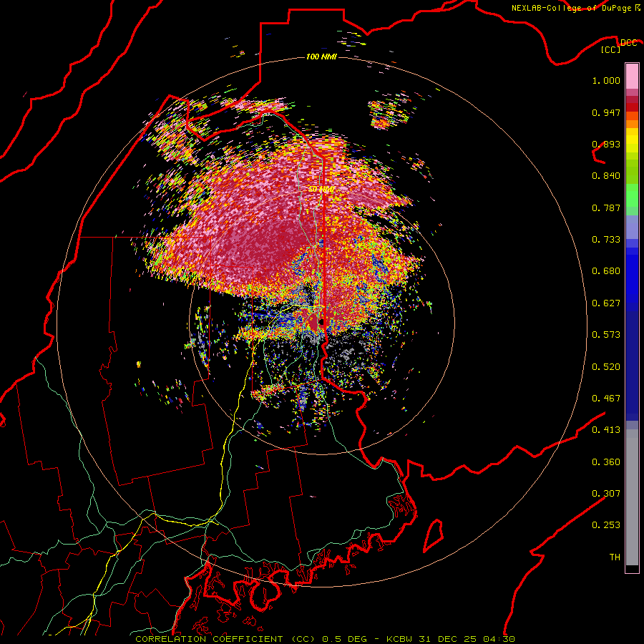
Task: Click the gray segment of color bar
Action: point(632,497)
